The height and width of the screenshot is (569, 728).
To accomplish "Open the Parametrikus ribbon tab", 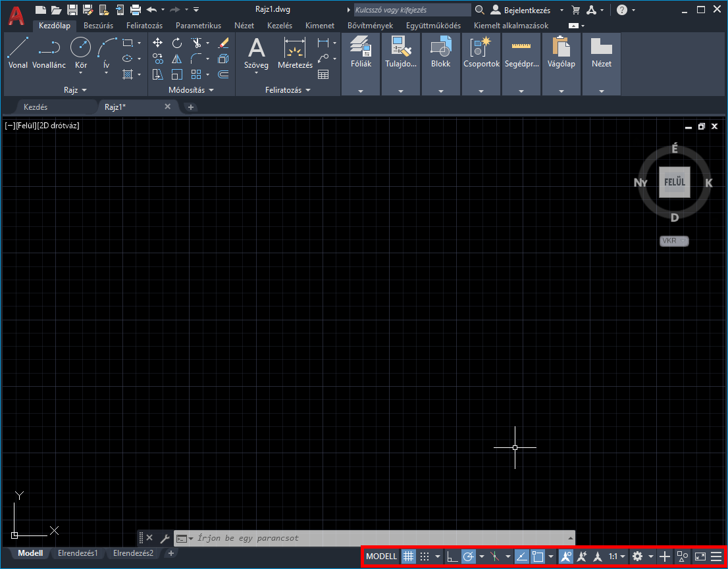I will (x=198, y=26).
